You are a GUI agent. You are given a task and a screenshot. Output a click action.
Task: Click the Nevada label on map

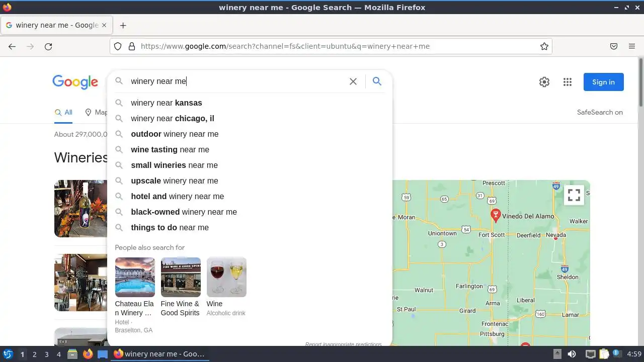tap(556, 235)
